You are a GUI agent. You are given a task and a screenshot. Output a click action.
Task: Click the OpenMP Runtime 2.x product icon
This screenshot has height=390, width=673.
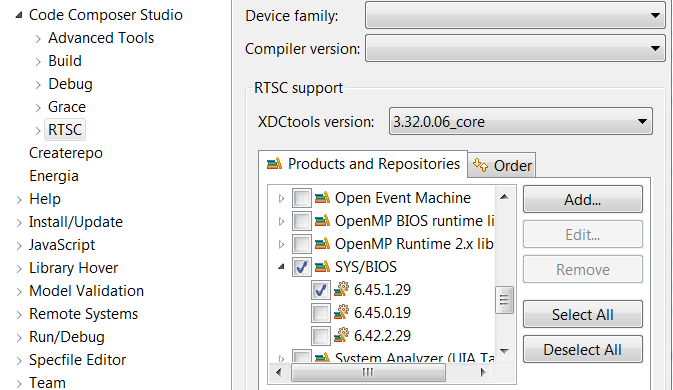point(322,244)
